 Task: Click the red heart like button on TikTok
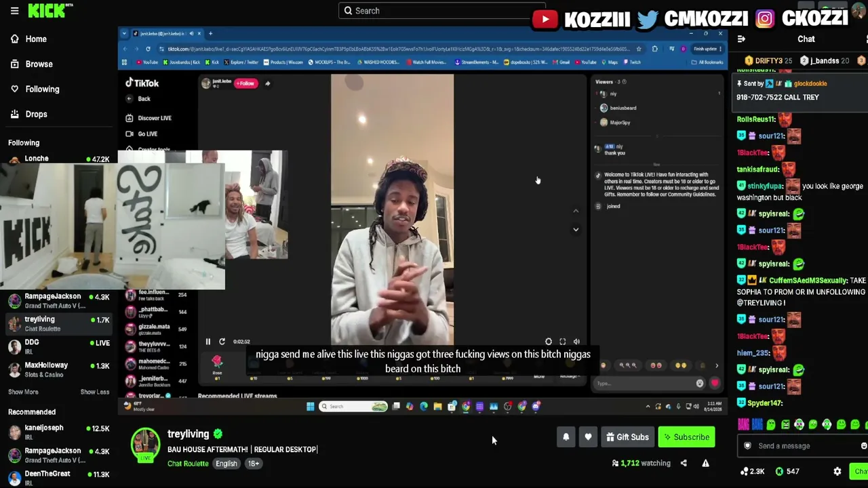tap(715, 384)
